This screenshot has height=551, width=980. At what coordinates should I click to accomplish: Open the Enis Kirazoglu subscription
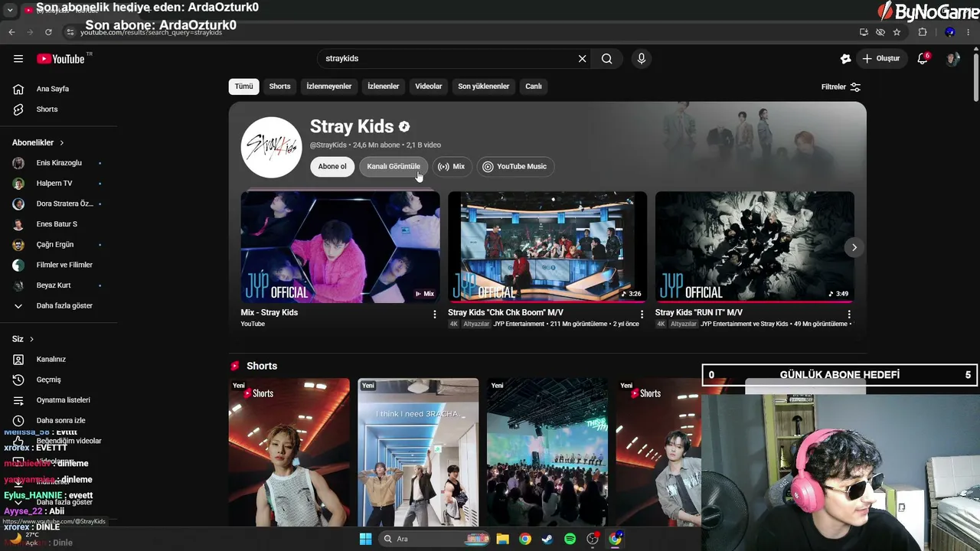(x=59, y=163)
